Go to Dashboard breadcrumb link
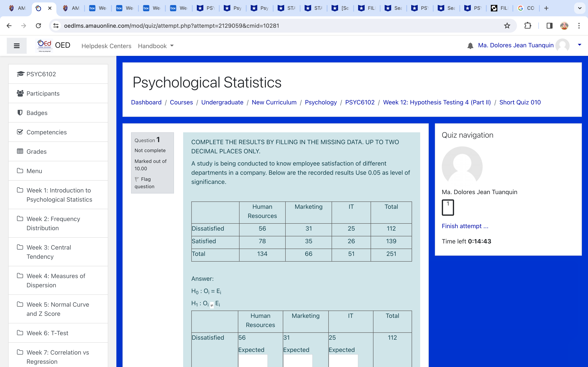 146,102
